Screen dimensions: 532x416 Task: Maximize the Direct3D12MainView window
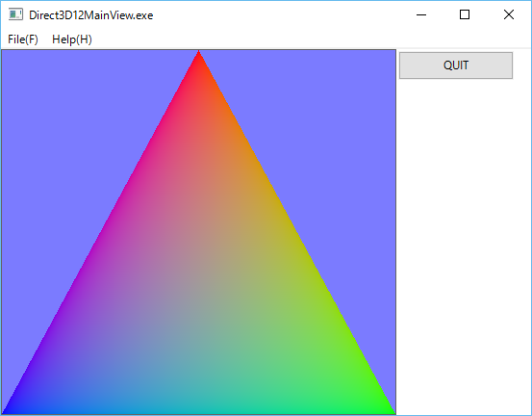coord(465,15)
